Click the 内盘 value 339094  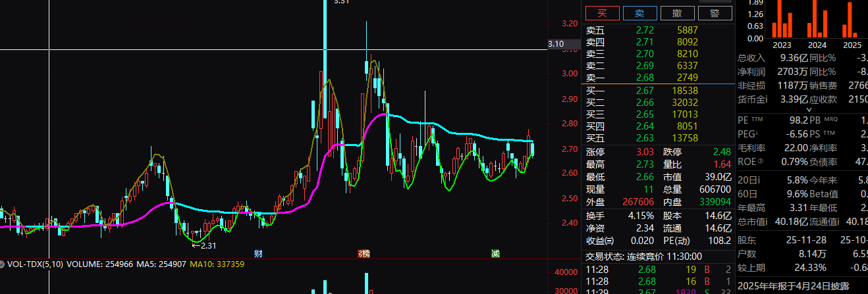tap(715, 201)
